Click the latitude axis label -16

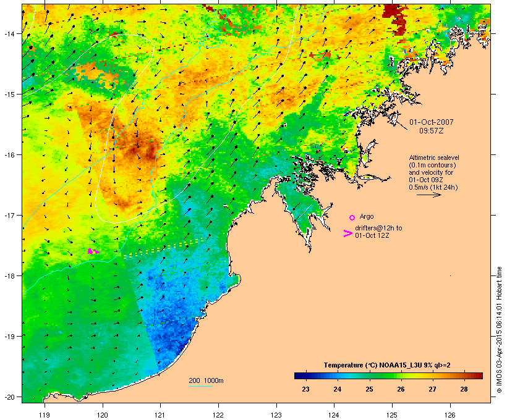click(9, 155)
